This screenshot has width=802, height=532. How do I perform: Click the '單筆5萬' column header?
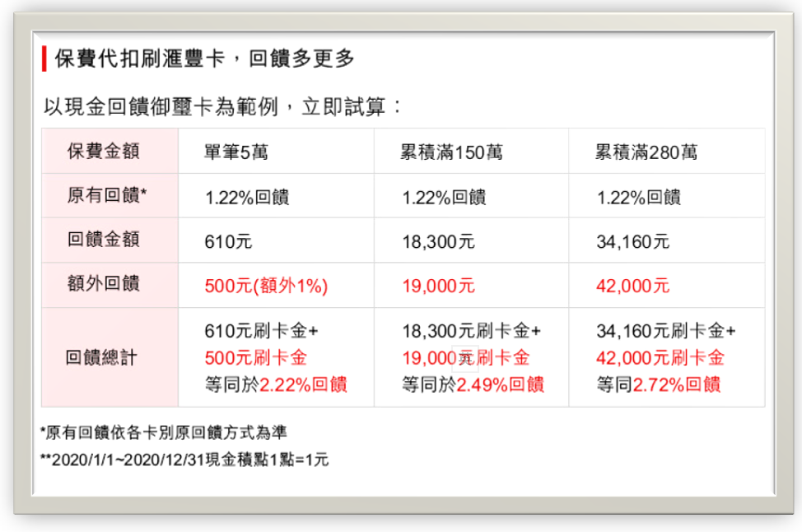pos(236,152)
